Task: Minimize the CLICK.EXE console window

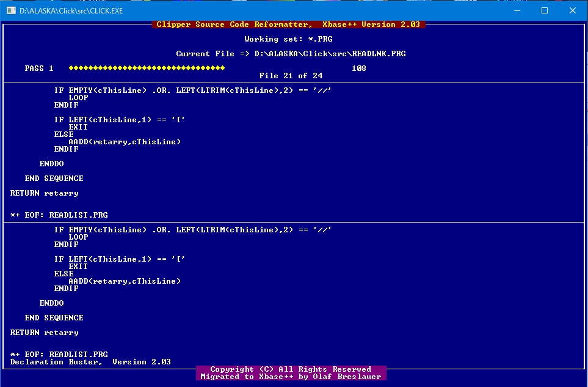Action: 517,10
